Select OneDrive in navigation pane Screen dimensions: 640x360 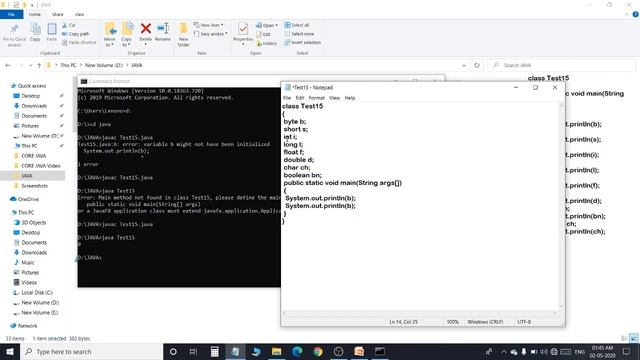click(24, 199)
